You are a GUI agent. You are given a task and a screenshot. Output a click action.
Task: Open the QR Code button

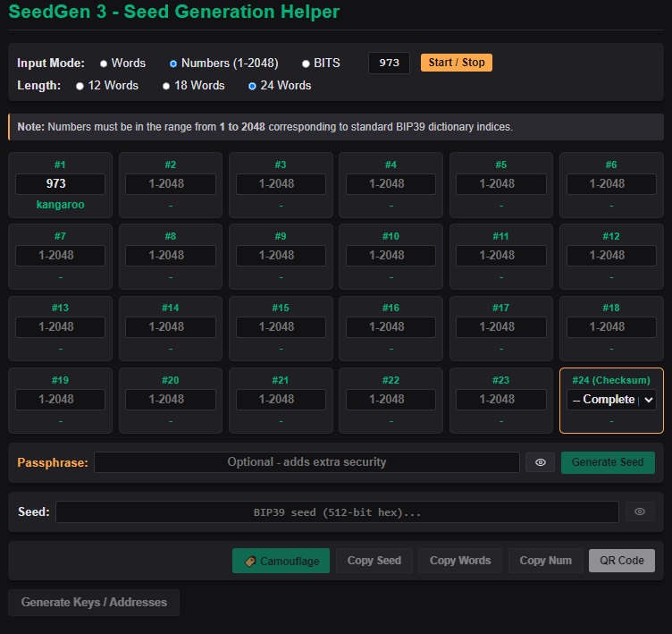click(x=621, y=561)
